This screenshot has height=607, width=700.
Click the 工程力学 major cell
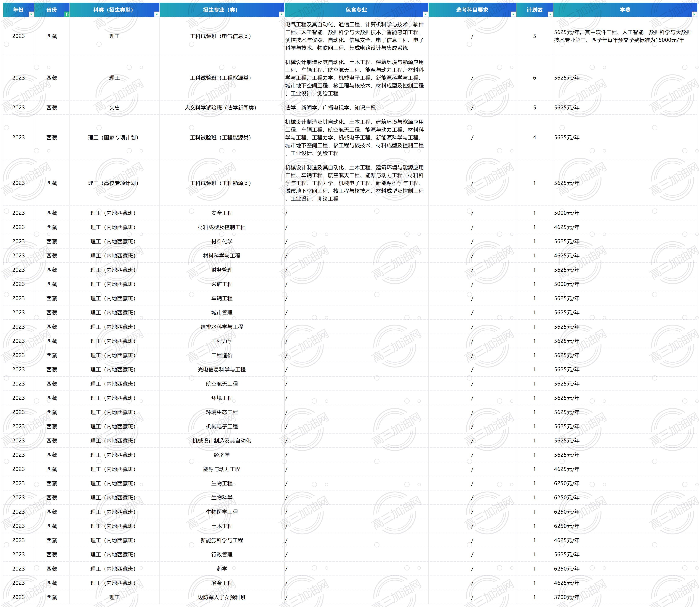click(x=222, y=341)
